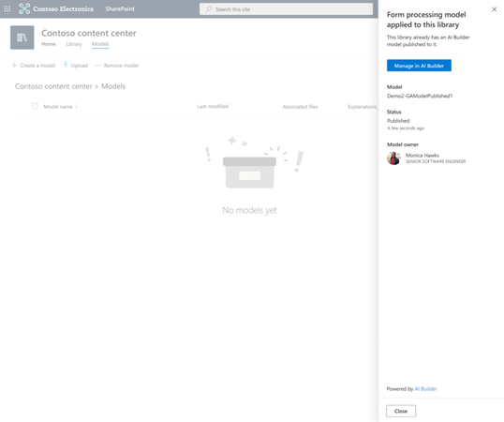The image size is (504, 422).
Task: Click the Published status text
Action: 398,121
